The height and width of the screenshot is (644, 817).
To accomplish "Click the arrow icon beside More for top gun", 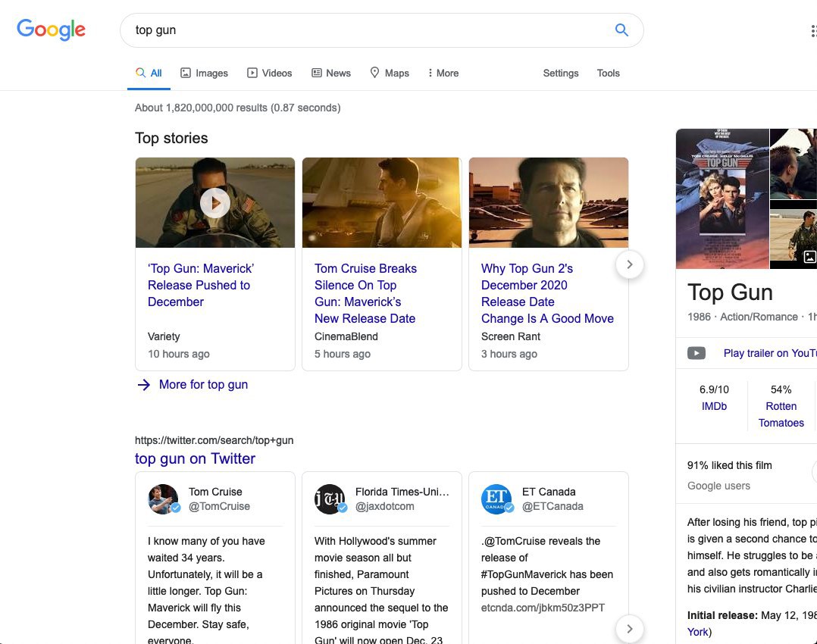I will pos(144,385).
